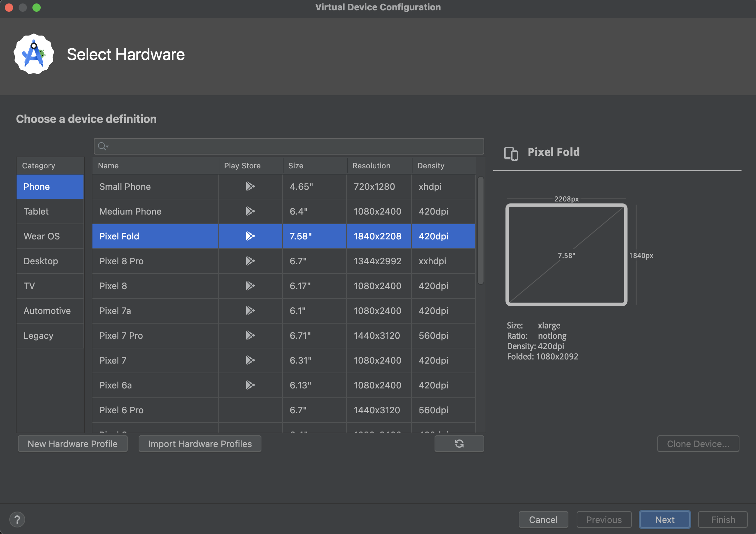Select the Phone category tab
The width and height of the screenshot is (756, 534).
[x=49, y=186]
